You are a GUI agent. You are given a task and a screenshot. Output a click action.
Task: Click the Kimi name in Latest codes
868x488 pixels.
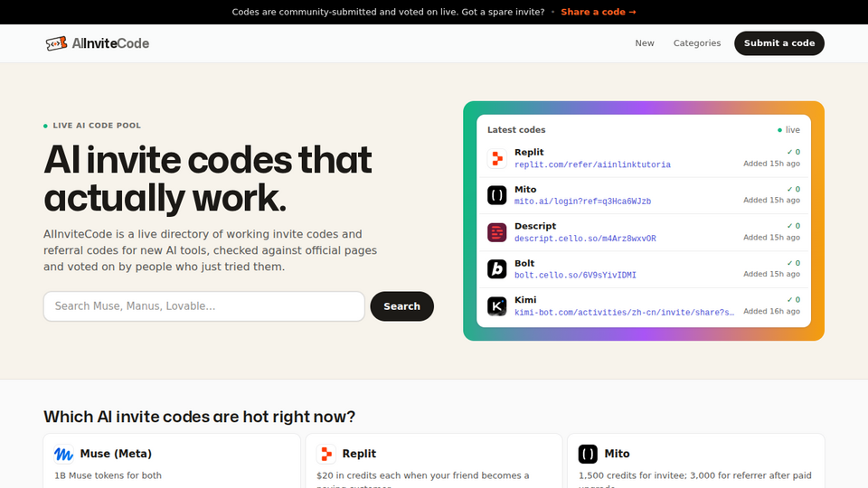point(525,300)
